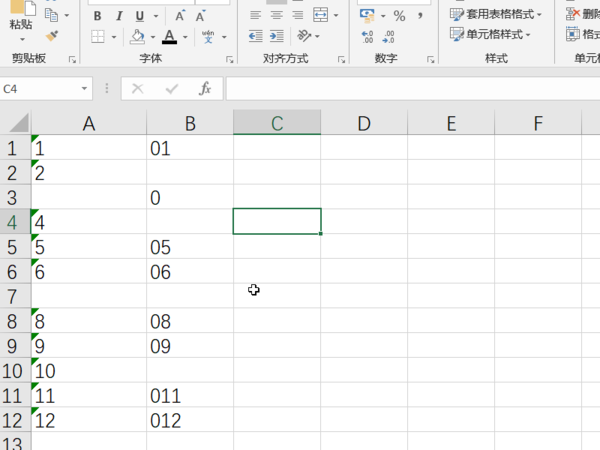The width and height of the screenshot is (600, 450).
Task: Select cell B9 containing 09
Action: (190, 346)
